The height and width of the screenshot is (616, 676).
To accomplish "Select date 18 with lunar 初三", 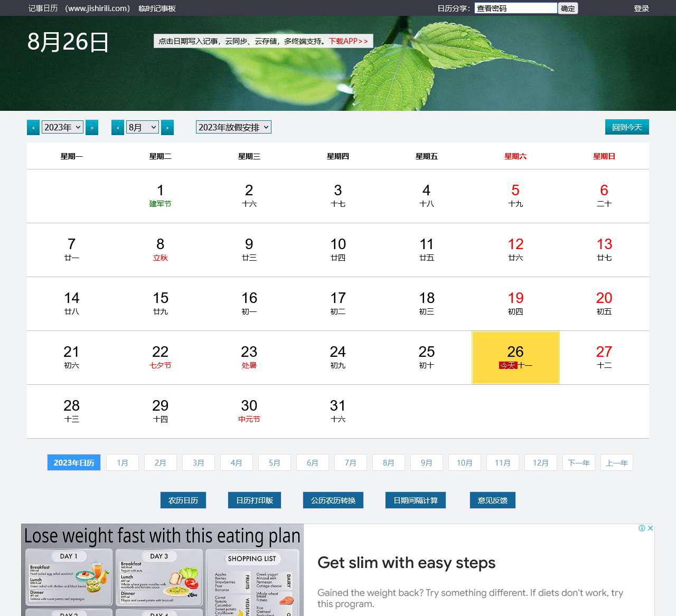I will click(x=427, y=304).
